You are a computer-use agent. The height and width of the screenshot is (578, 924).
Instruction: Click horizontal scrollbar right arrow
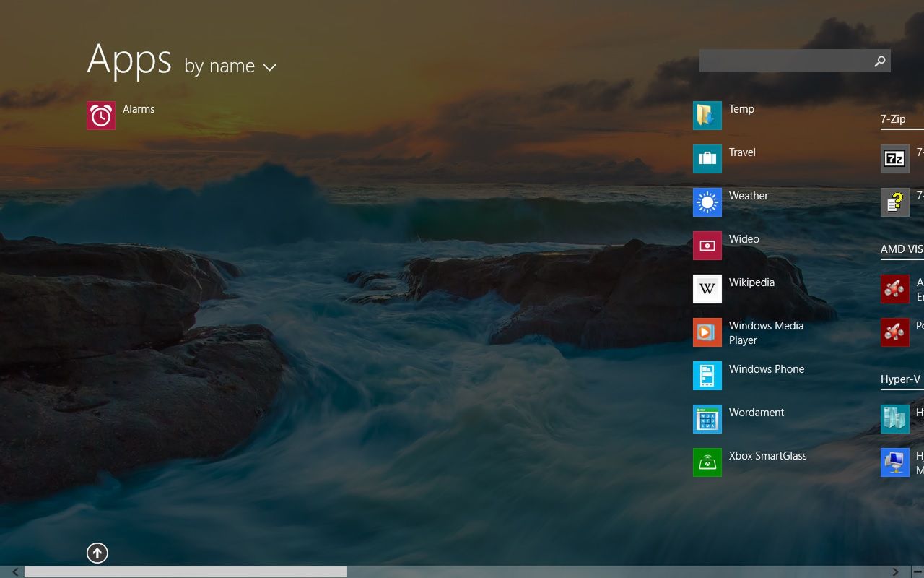[895, 572]
